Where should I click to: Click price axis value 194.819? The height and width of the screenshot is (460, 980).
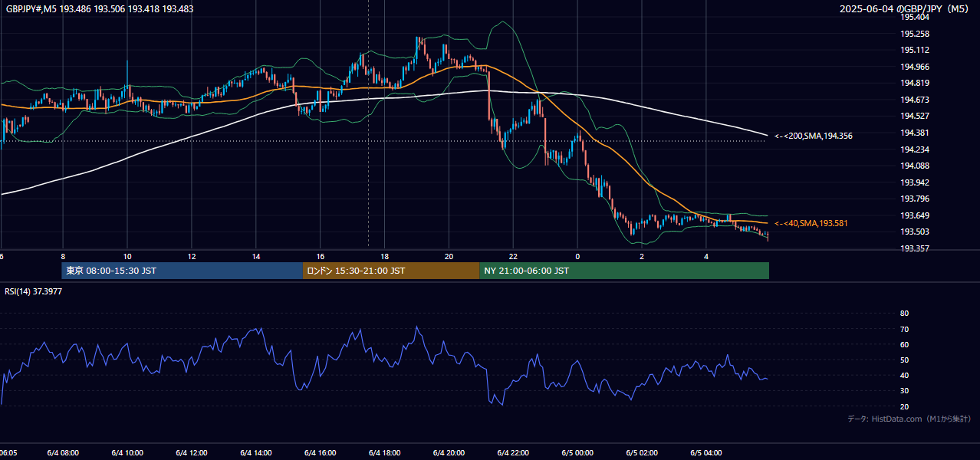(915, 83)
